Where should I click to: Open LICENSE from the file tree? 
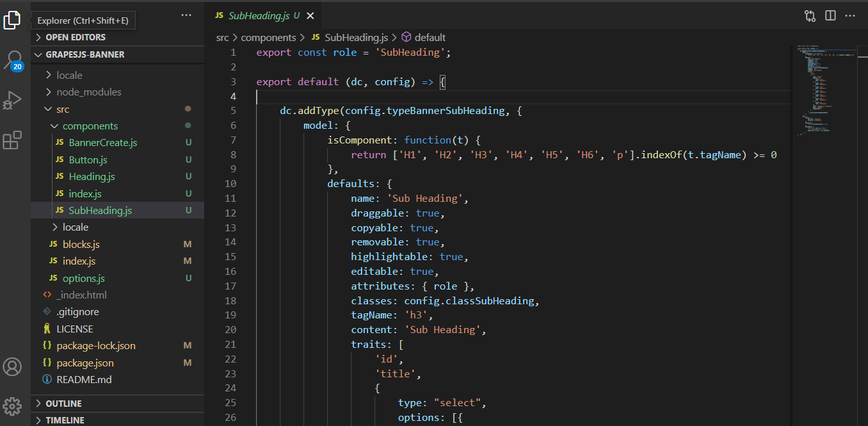75,329
